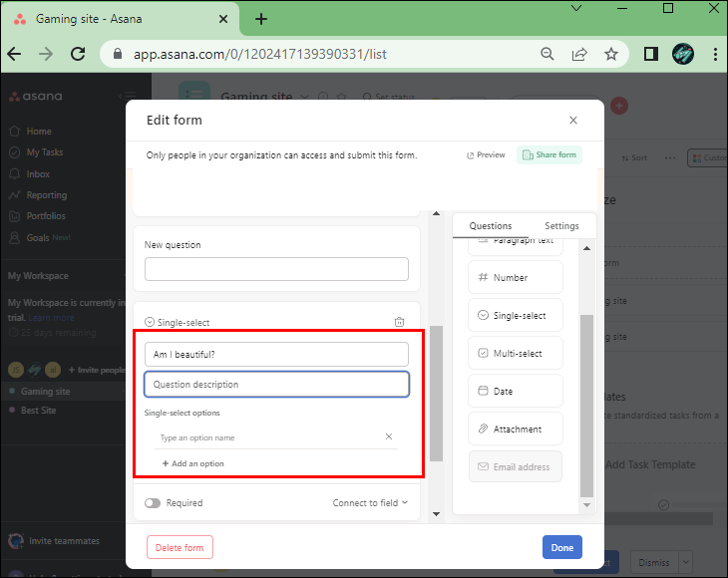Add a Date question type
Image resolution: width=728 pixels, height=578 pixels.
pos(516,391)
